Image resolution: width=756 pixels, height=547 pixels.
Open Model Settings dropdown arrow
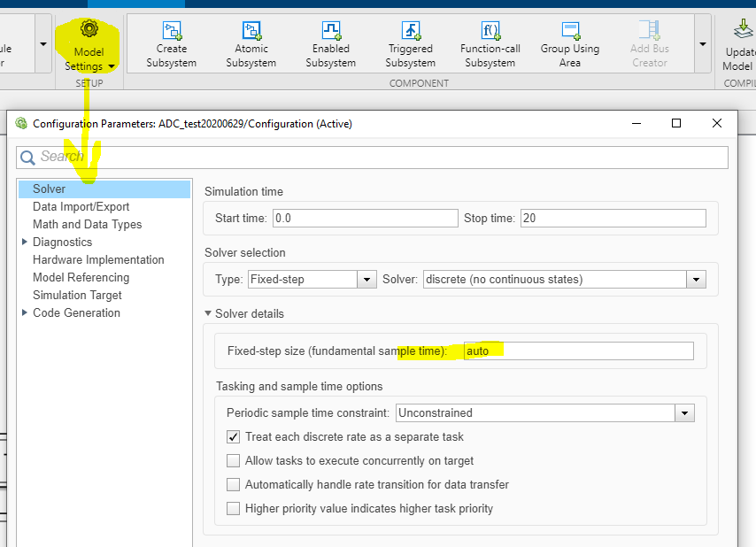(x=112, y=66)
